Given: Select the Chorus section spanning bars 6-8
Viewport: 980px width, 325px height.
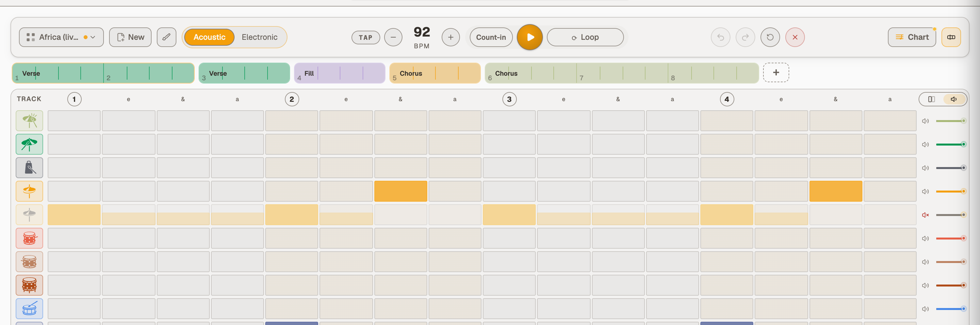Looking at the screenshot, I should [622, 73].
